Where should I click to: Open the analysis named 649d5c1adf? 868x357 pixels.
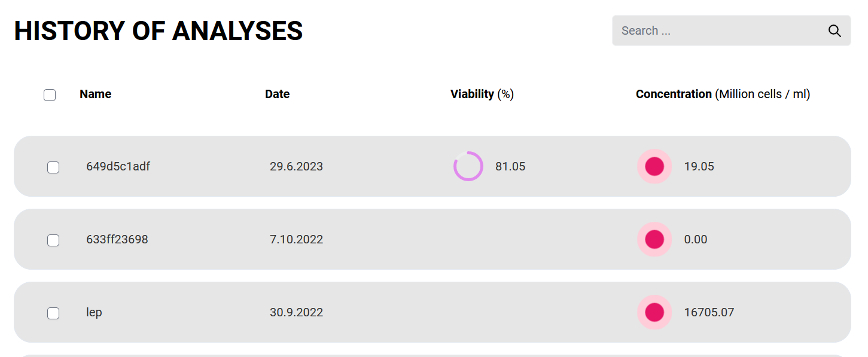pyautogui.click(x=118, y=166)
